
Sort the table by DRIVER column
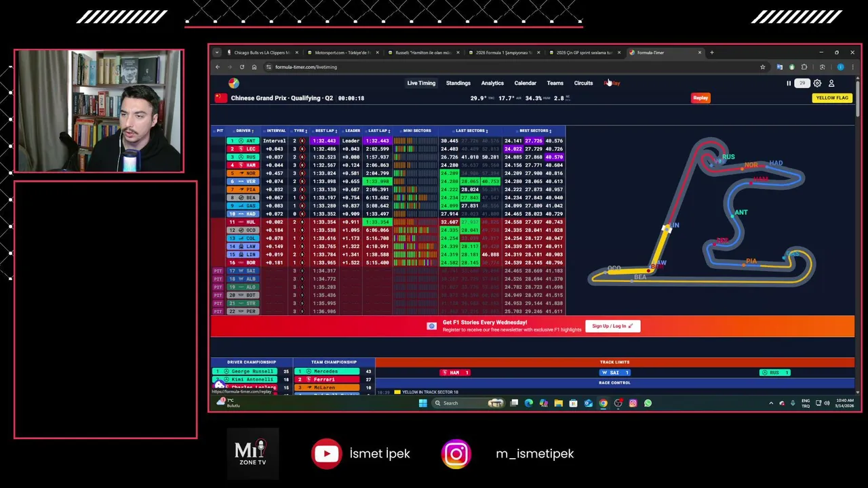point(244,131)
